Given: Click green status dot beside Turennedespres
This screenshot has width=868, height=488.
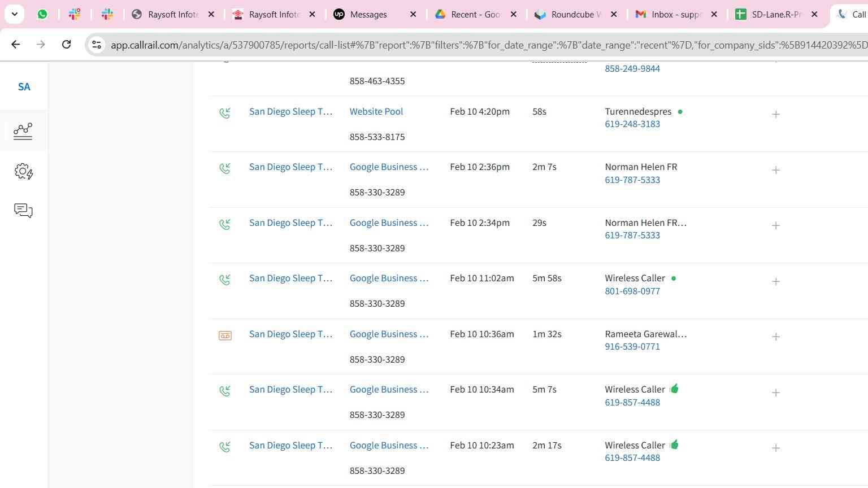Looking at the screenshot, I should coord(680,112).
